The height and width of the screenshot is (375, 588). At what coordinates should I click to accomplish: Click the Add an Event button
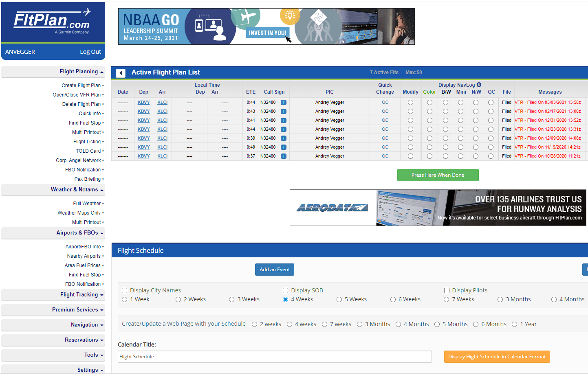click(x=275, y=270)
